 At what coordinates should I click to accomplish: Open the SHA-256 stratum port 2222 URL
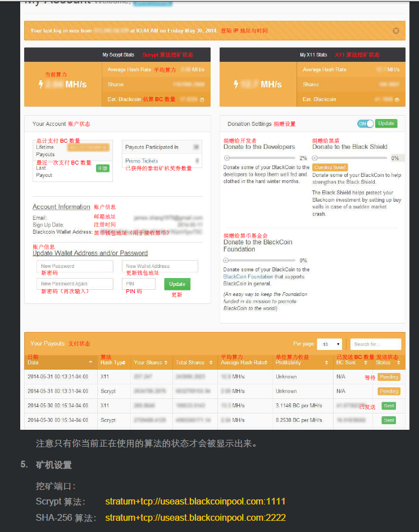coord(195,518)
